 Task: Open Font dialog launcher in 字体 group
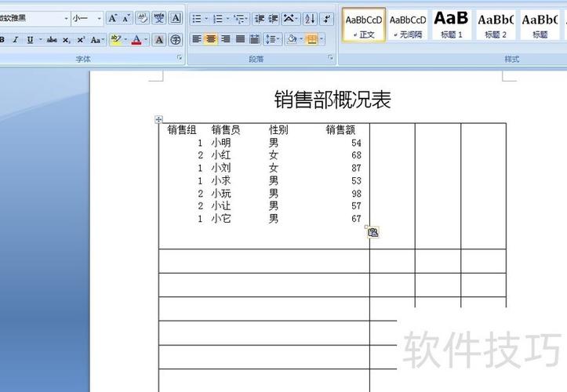[180, 57]
